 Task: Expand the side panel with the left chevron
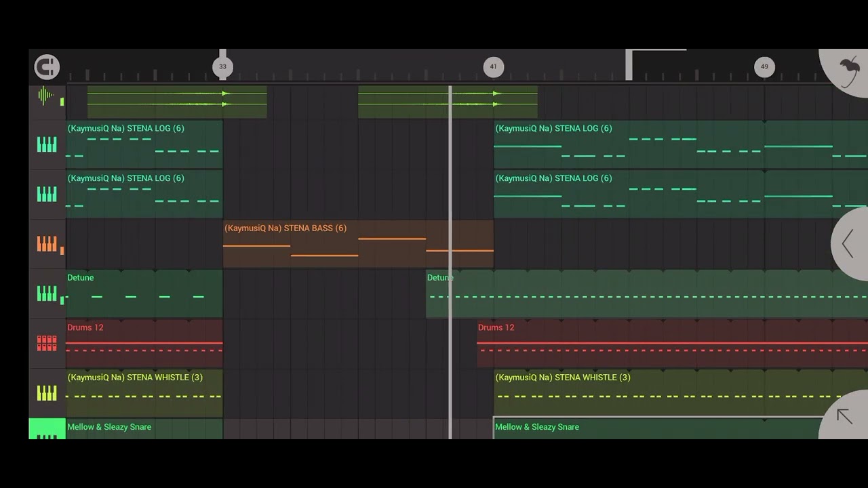849,244
